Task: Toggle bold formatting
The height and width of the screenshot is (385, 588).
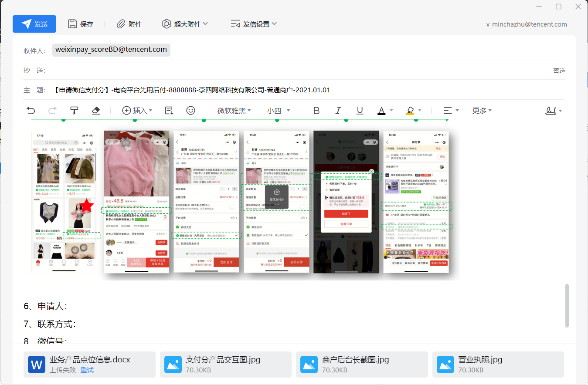Action: coord(316,111)
